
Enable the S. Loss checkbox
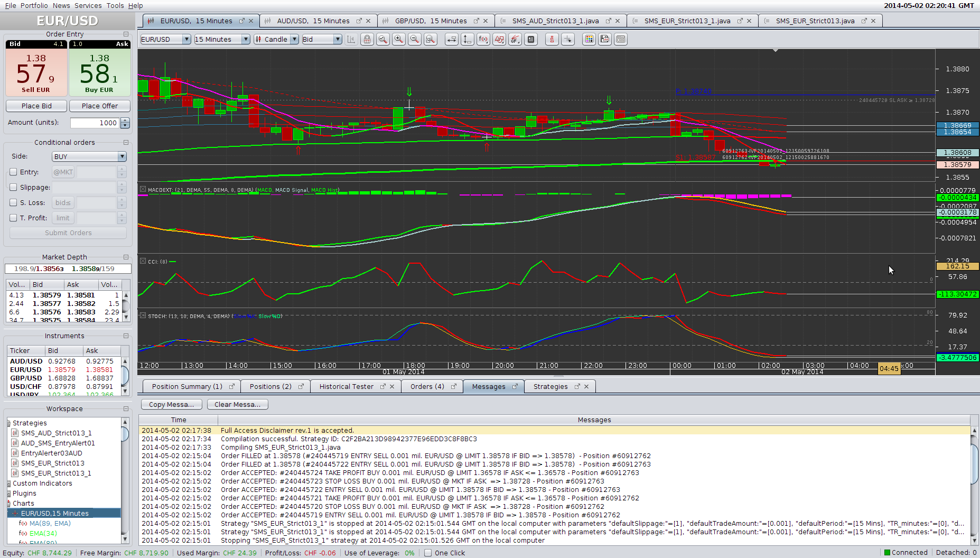(x=14, y=202)
